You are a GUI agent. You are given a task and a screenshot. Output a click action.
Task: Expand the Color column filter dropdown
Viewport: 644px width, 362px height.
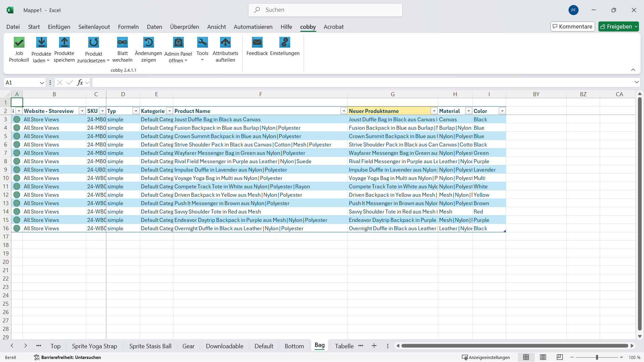(502, 111)
